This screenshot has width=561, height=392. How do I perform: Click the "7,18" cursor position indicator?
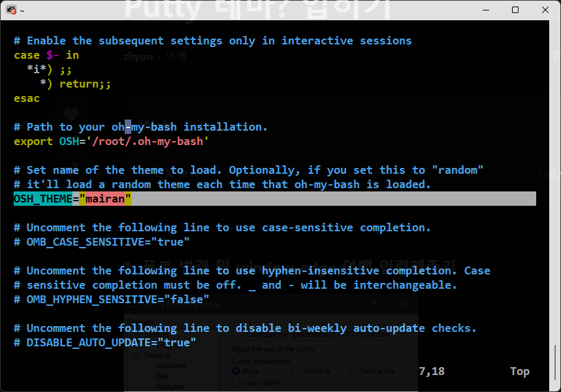pyautogui.click(x=432, y=372)
